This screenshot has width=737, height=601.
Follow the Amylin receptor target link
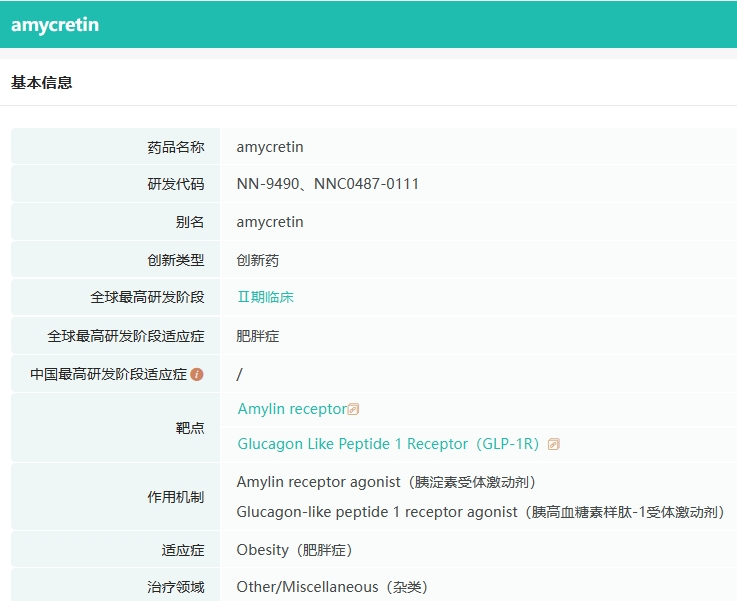pyautogui.click(x=292, y=409)
